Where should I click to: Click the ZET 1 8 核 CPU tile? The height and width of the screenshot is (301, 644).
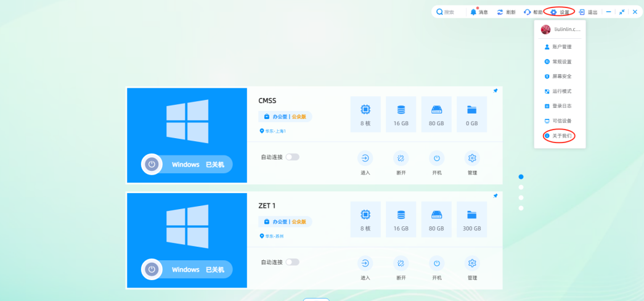click(365, 219)
